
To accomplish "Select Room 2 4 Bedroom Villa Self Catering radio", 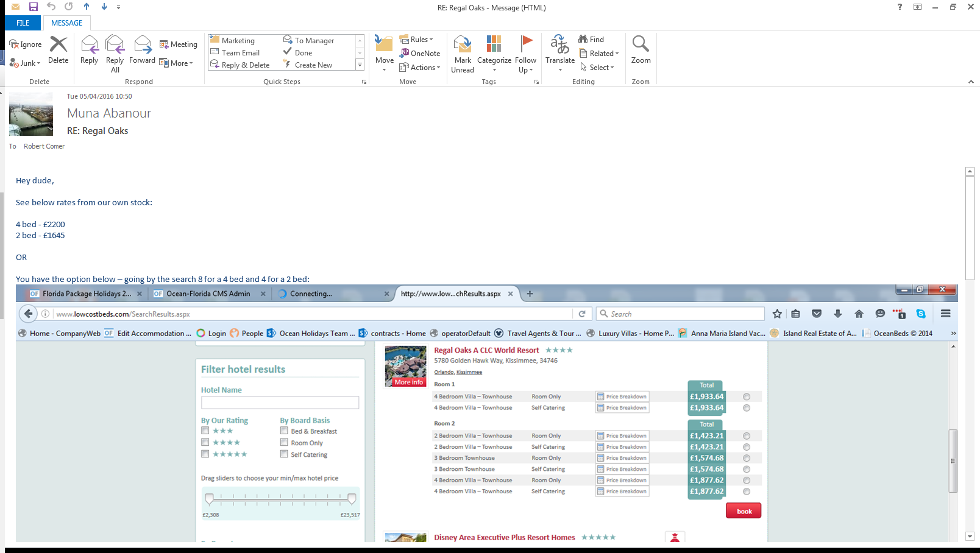I will point(747,491).
